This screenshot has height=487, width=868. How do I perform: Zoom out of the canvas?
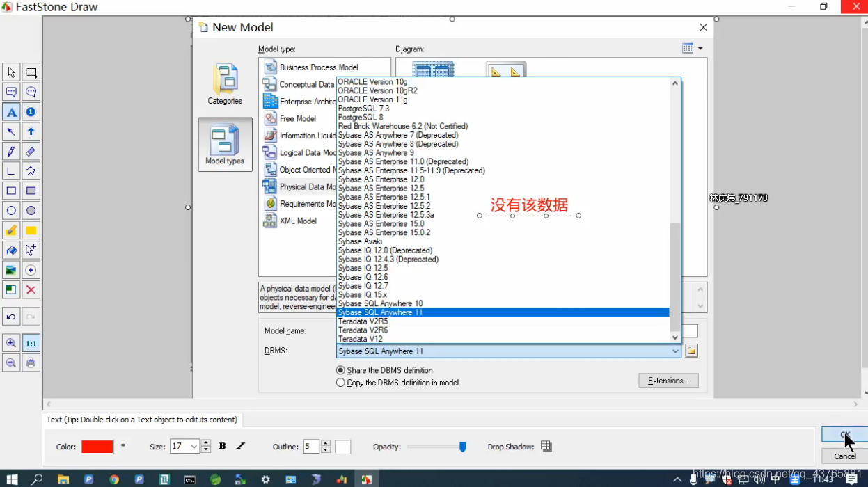pos(11,362)
